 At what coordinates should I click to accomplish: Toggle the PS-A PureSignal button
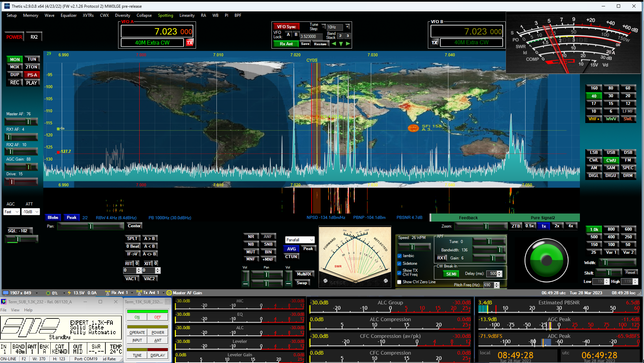tap(32, 75)
